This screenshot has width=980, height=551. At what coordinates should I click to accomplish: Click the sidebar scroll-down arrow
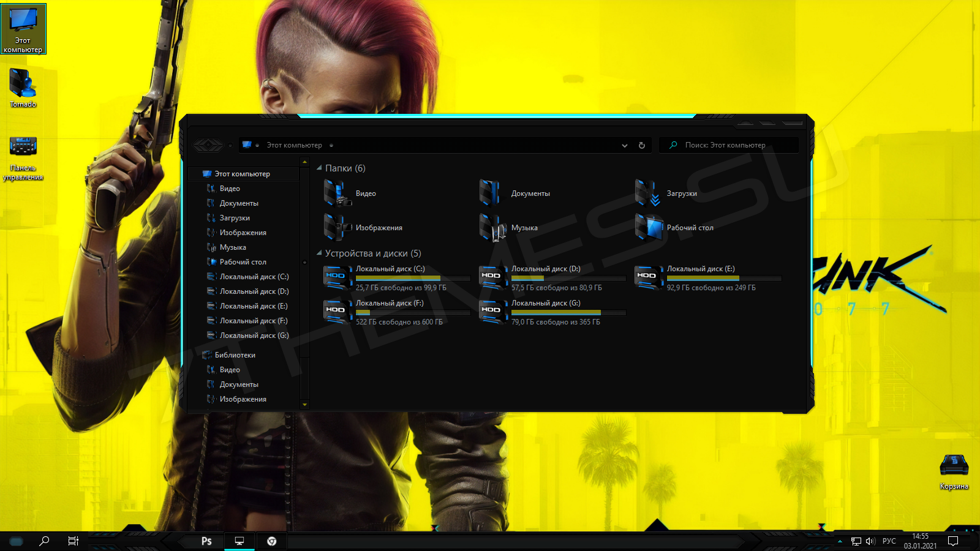coord(304,405)
